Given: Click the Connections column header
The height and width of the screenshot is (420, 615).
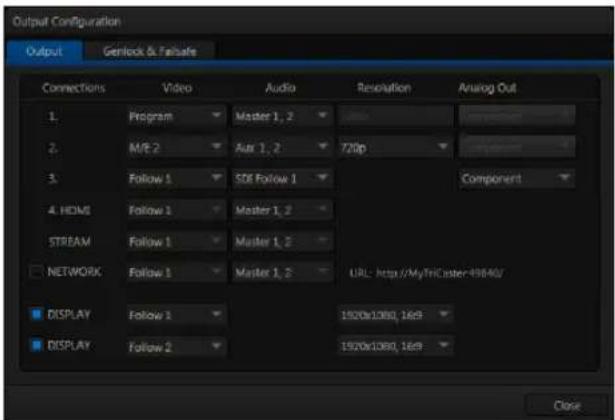Looking at the screenshot, I should pos(73,87).
